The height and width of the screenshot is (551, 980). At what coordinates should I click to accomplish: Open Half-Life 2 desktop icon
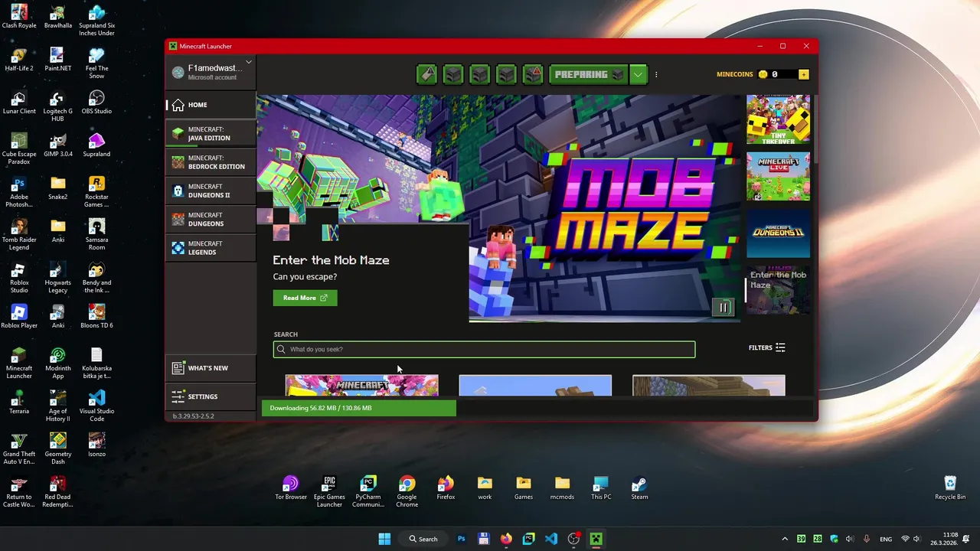tap(19, 59)
